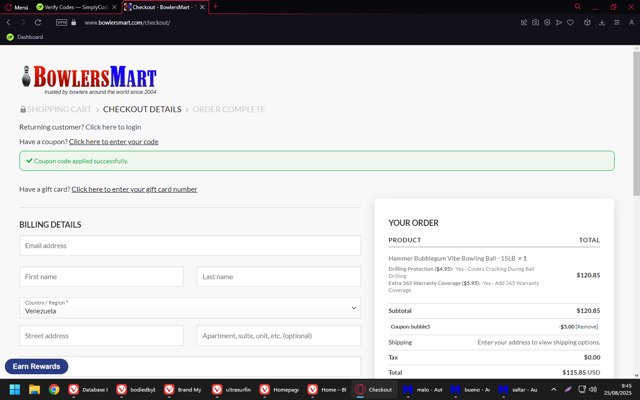Expand the system tray hidden icons chevron
The image size is (640, 400).
[x=553, y=389]
